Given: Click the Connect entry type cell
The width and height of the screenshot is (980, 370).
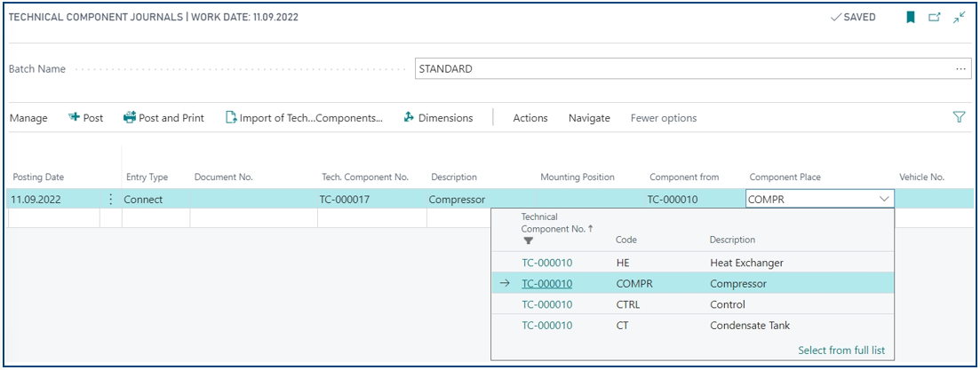Looking at the screenshot, I should point(156,199).
